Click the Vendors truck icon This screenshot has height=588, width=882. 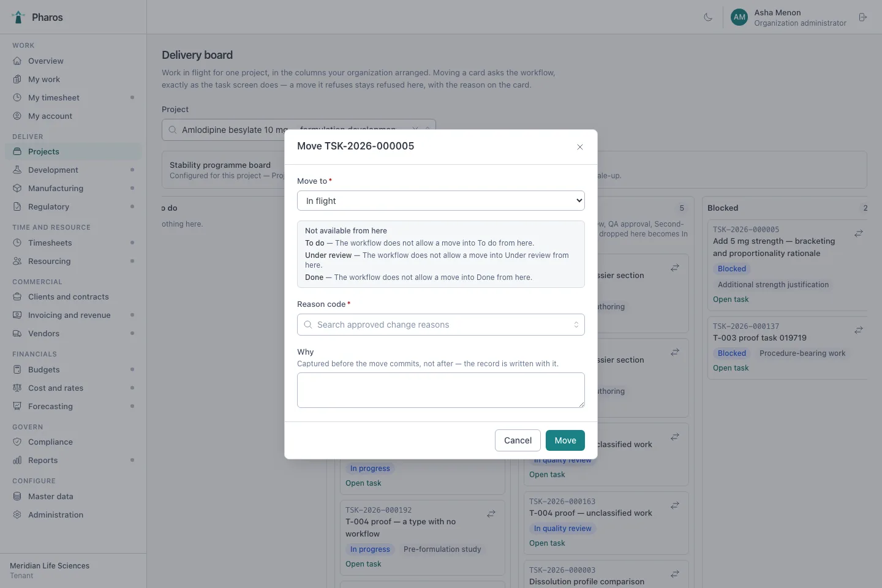pos(17,333)
